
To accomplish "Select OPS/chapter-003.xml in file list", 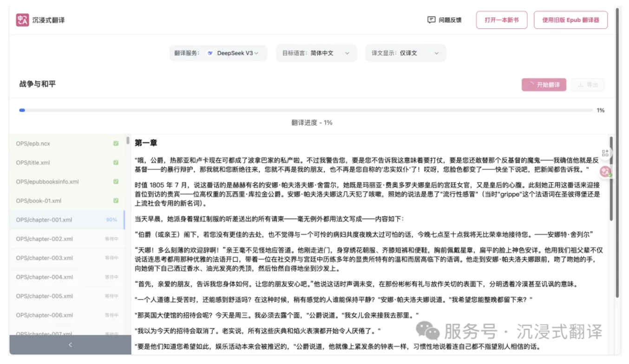I will (x=44, y=258).
